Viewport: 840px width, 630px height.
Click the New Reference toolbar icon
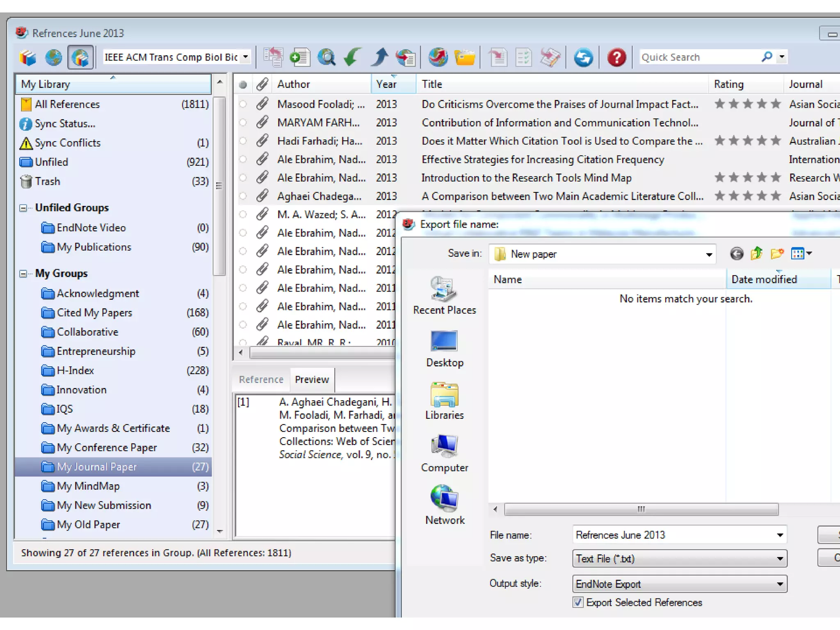pos(299,57)
